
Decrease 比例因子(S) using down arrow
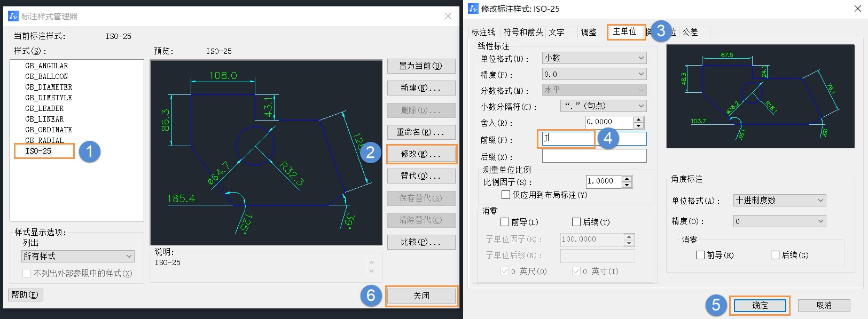[627, 185]
